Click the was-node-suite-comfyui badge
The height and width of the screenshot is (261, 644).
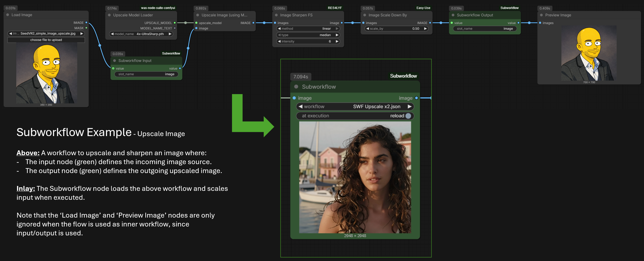(158, 8)
